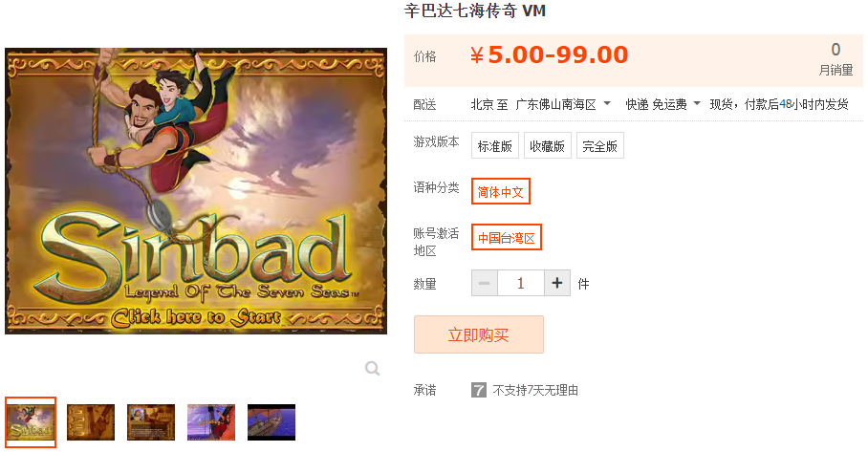Select the first Sinbad title thumbnail

(x=31, y=422)
